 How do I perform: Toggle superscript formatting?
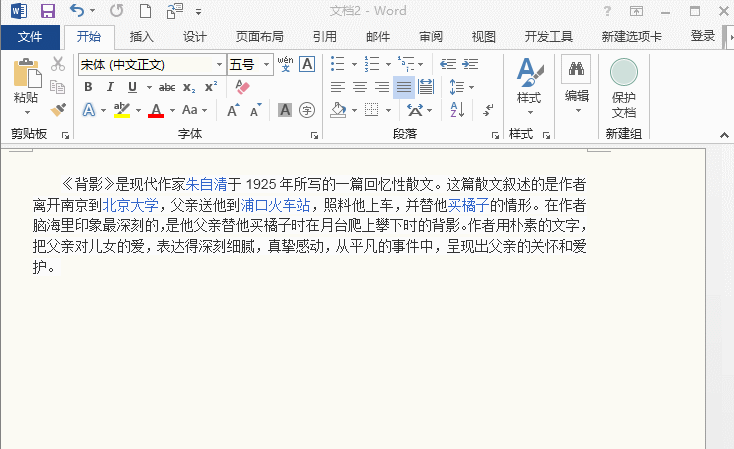pyautogui.click(x=211, y=87)
